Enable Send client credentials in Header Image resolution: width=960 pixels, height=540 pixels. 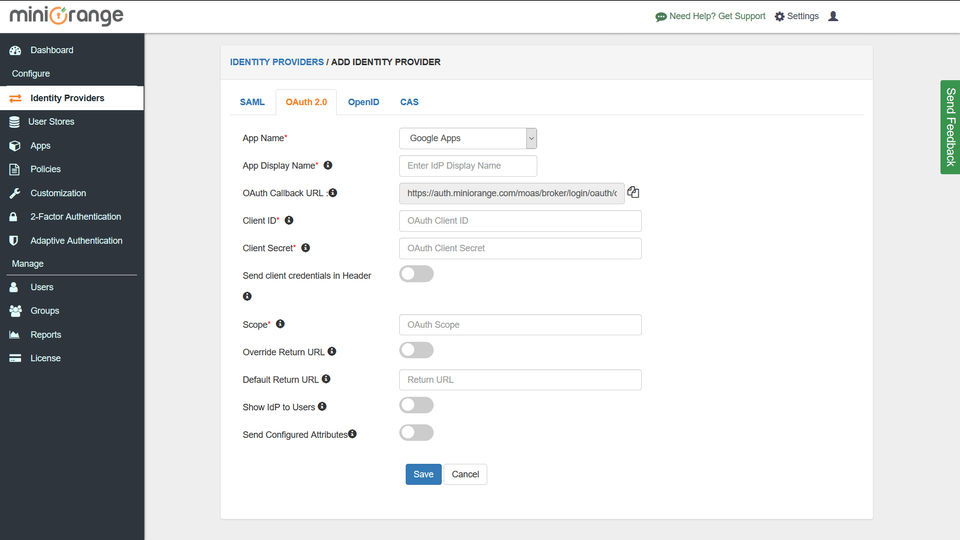[416, 274]
